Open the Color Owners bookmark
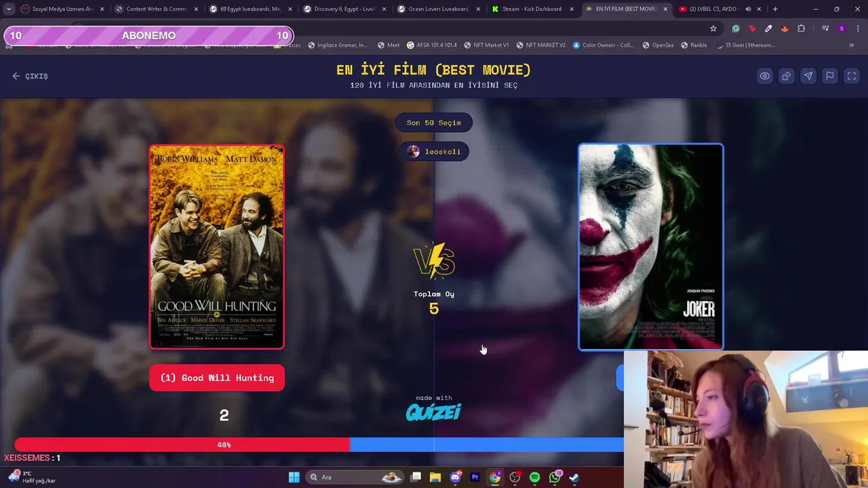 pyautogui.click(x=604, y=45)
